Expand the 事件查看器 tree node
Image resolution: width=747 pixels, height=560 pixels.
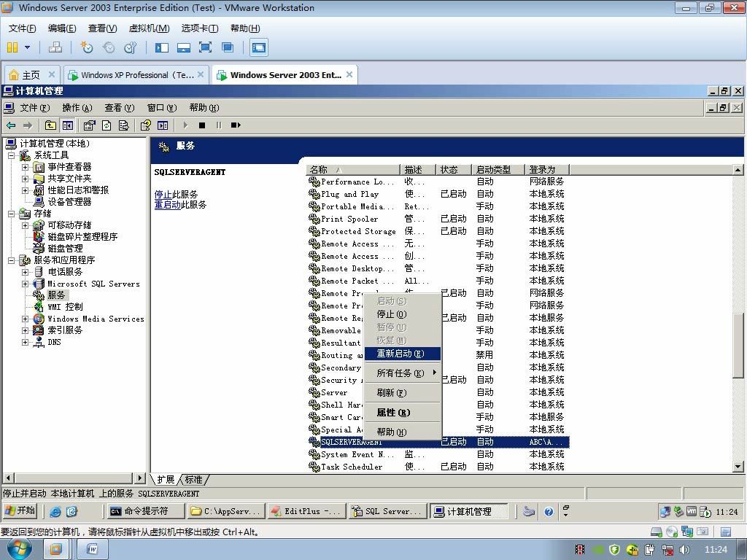(x=26, y=167)
